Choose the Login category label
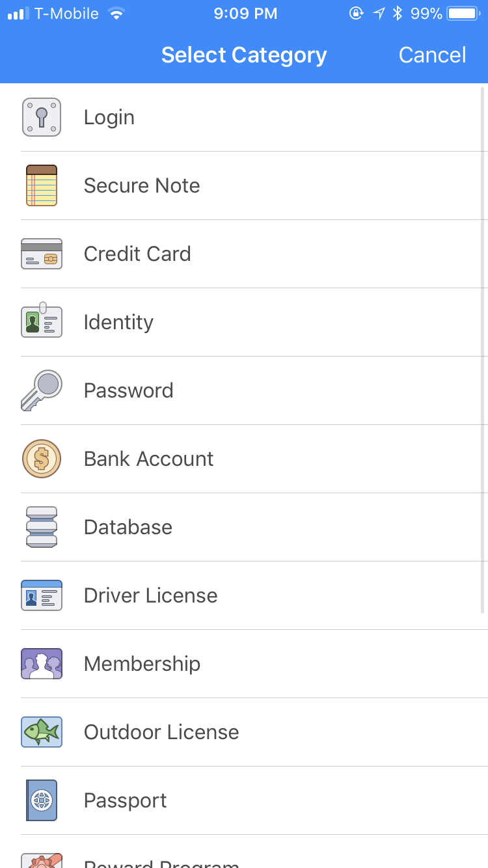Screen dimensions: 488x868 click(x=109, y=117)
